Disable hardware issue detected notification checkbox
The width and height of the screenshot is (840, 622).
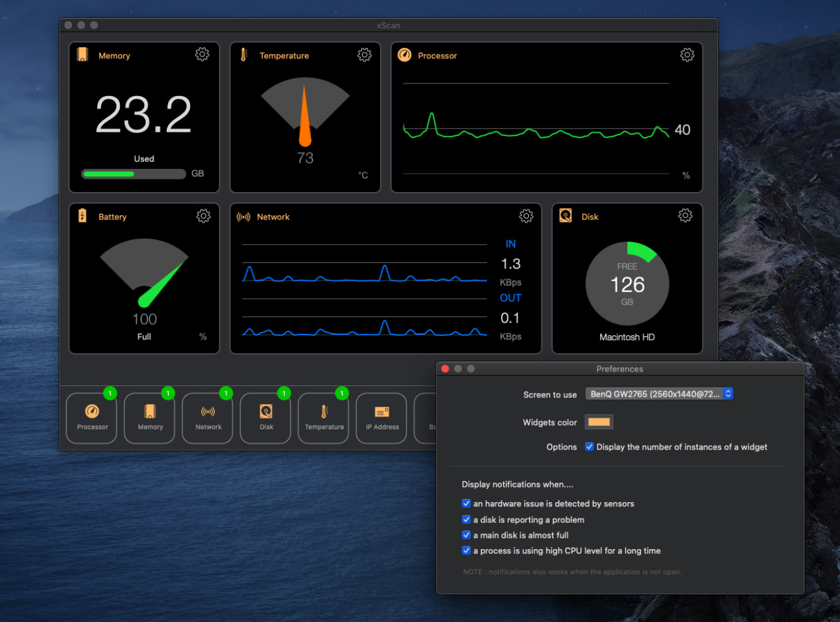point(466,503)
